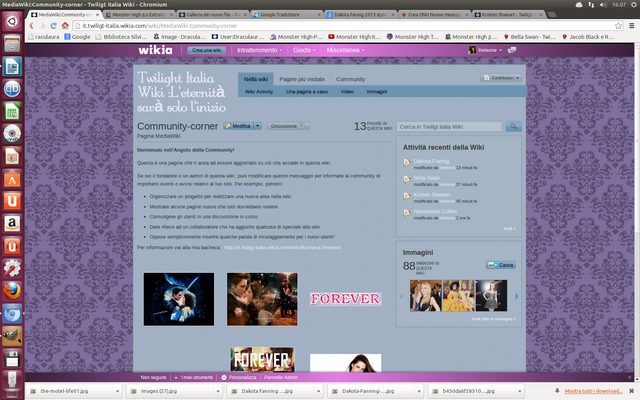Click Pannello Admin in bottom toolbar
This screenshot has width=640, height=400.
click(281, 378)
